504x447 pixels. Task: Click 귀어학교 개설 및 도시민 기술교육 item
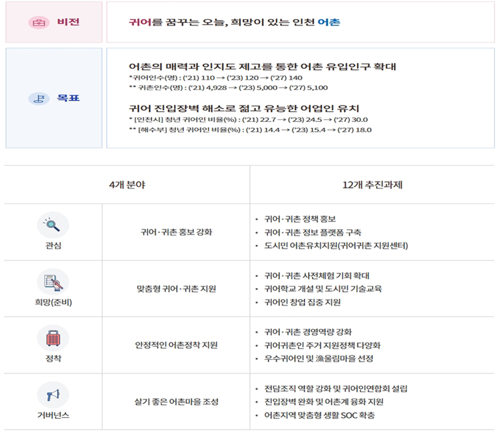[323, 289]
